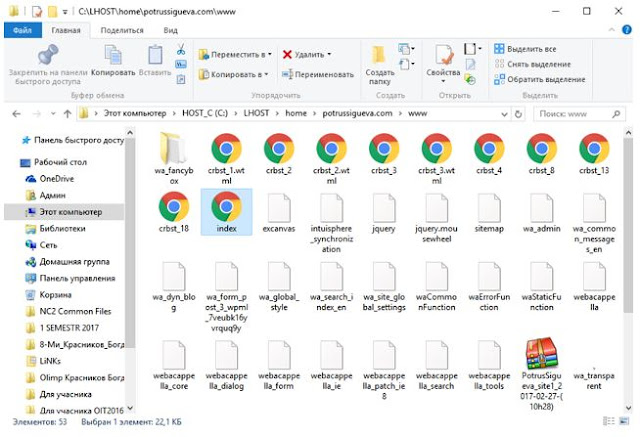The width and height of the screenshot is (640, 437).
Task: Click the Copy button in ribbon
Action: (113, 60)
